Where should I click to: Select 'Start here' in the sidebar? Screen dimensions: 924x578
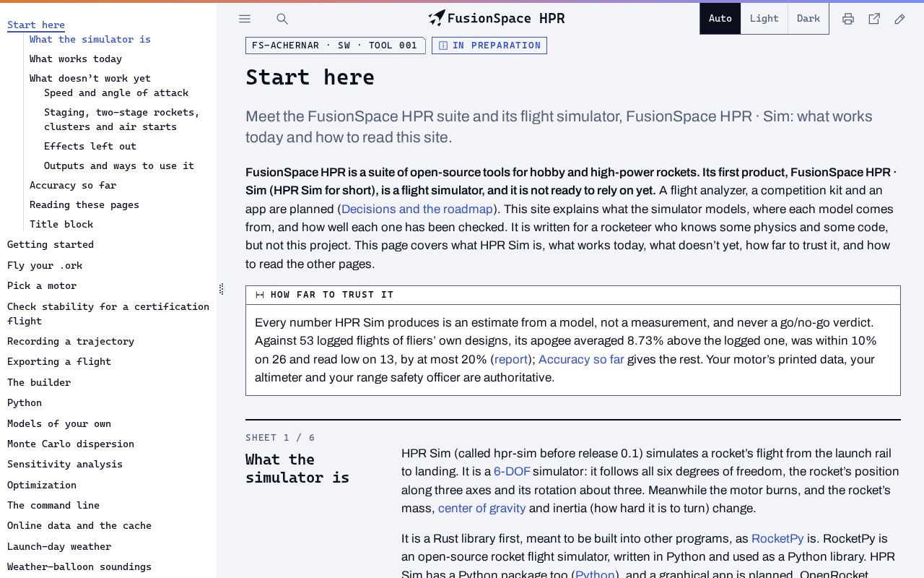point(36,25)
